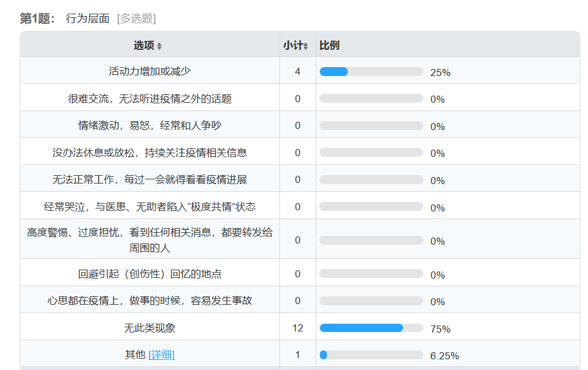
Task: Click the 活动力增加或减少 25% progress bar
Action: pos(371,72)
